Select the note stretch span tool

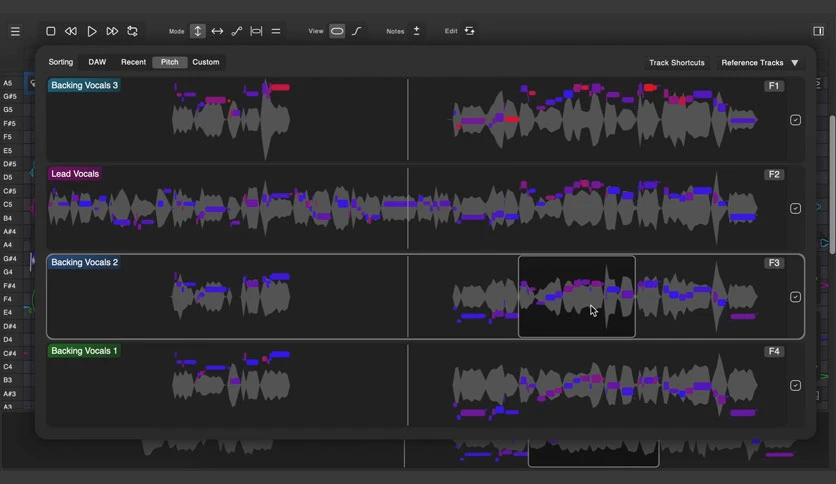[256, 31]
